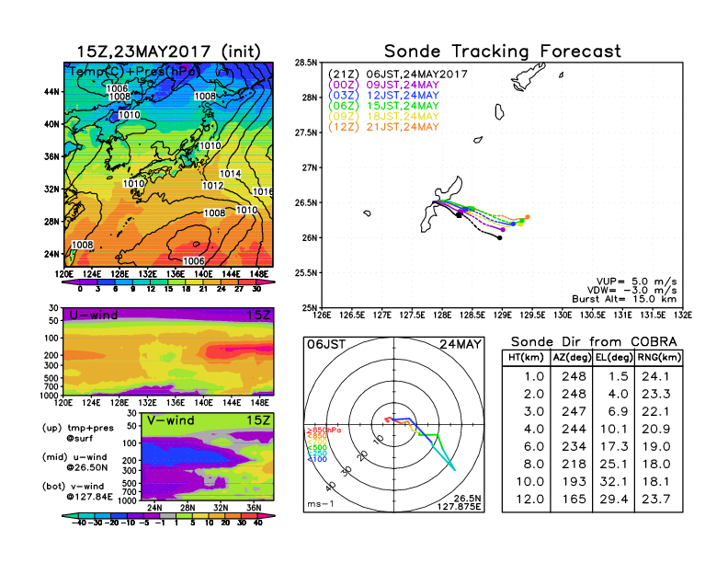Screen dimensions: 728x563
Task: Click the blue '<100' hodograph legend entry
Action: pyautogui.click(x=316, y=459)
